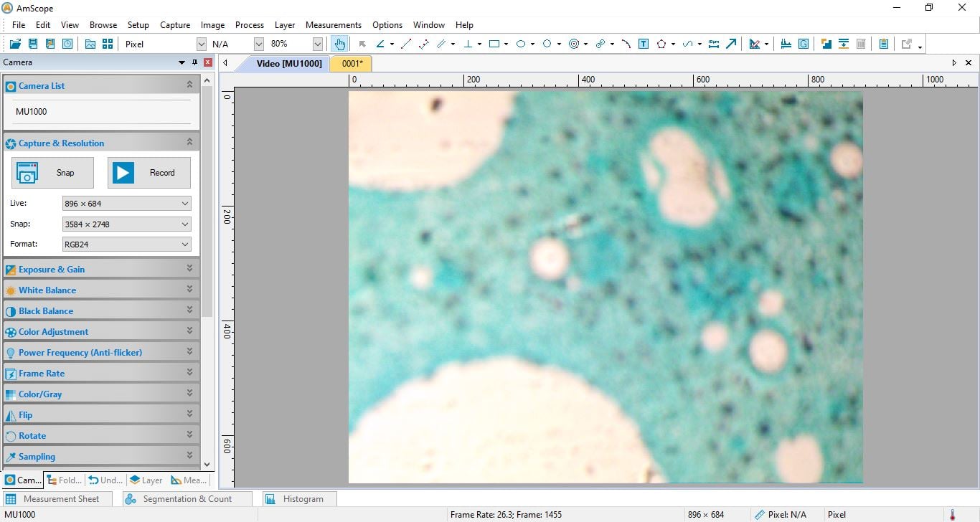Select the Arrow annotation tool
Viewport: 980px width, 522px height.
(731, 44)
